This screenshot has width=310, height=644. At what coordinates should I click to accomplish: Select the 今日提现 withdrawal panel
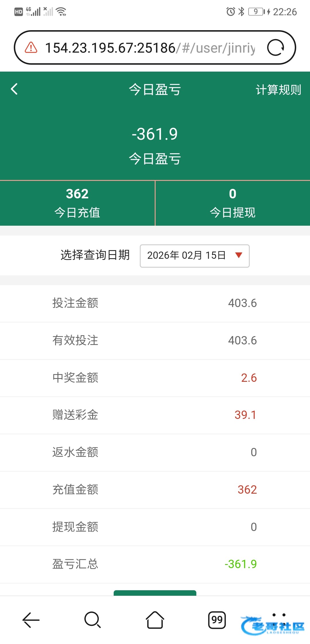232,203
